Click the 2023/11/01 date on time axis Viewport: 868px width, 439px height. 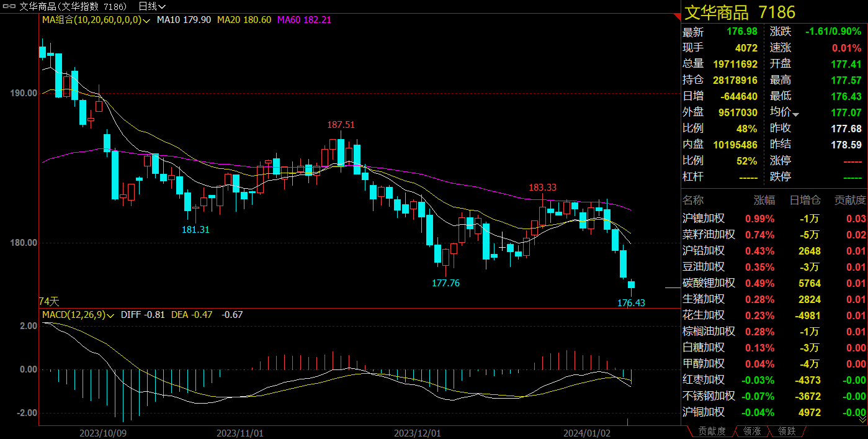pos(241,432)
